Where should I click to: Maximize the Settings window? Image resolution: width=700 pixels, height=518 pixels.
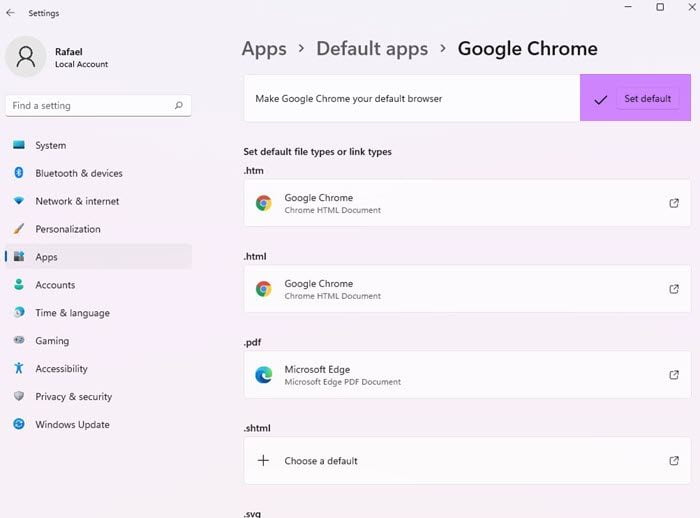[x=660, y=7]
